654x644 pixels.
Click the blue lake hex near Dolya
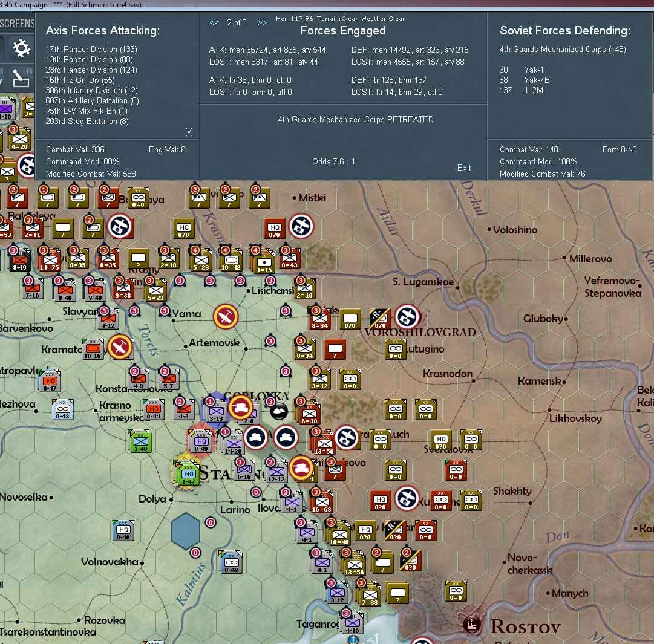(x=186, y=531)
